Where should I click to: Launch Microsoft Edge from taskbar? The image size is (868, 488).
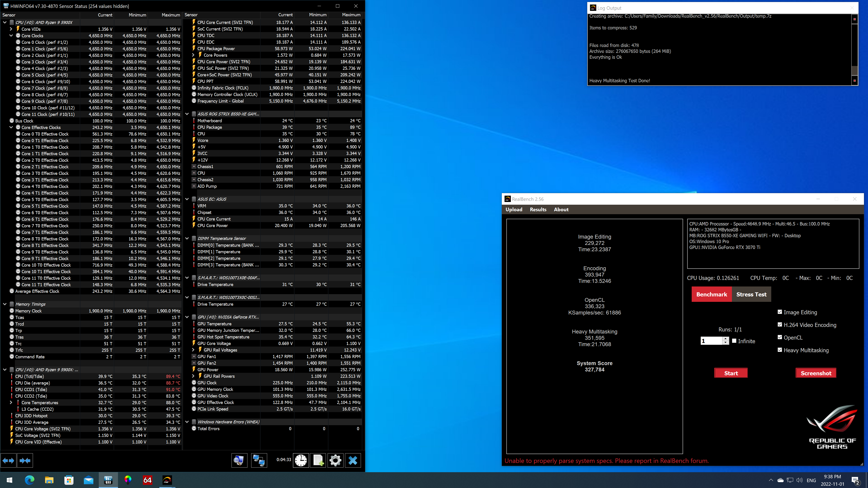tap(29, 480)
